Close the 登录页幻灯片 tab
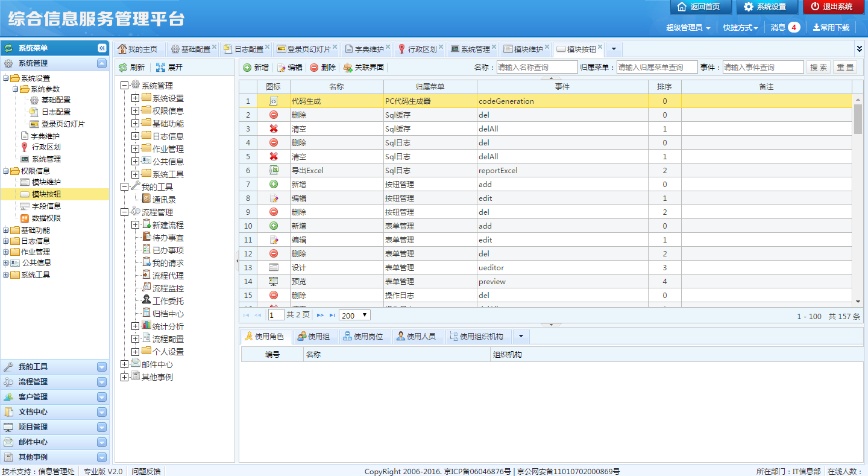The height and width of the screenshot is (476, 868). pyautogui.click(x=335, y=46)
